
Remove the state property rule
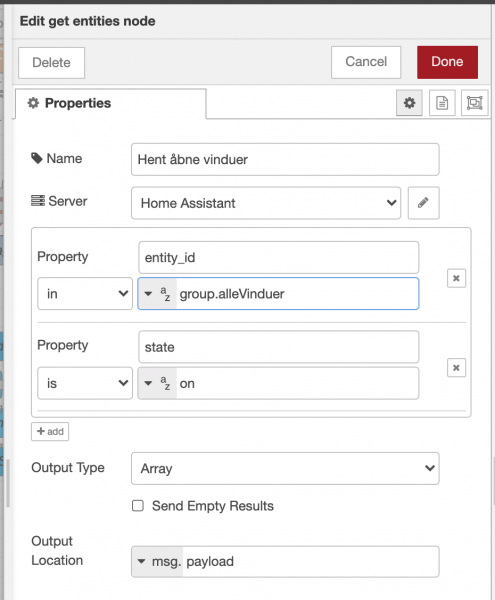coord(456,368)
